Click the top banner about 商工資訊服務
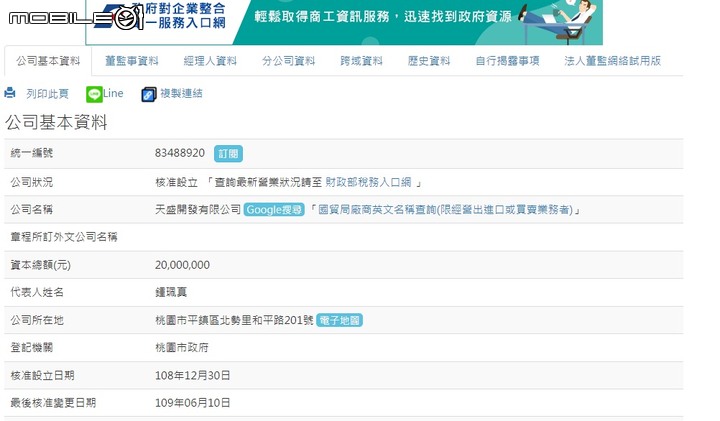Screen dimensions: 720x421 pyautogui.click(x=344, y=22)
